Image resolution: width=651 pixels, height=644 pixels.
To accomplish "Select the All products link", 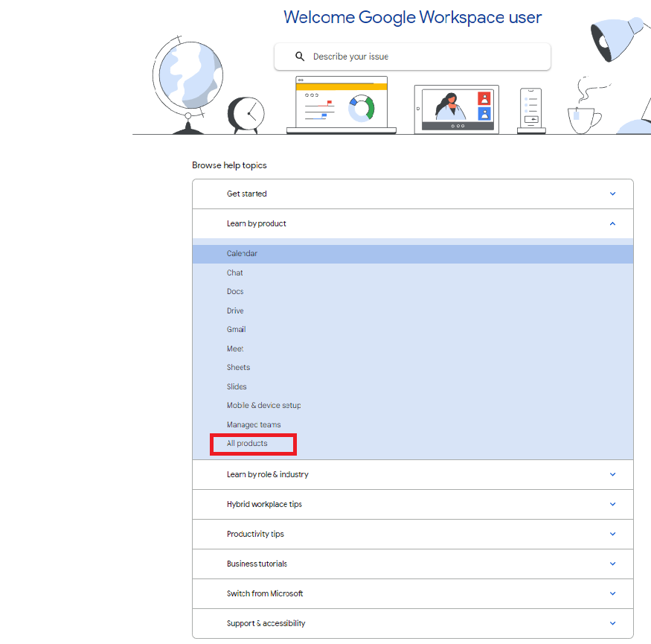I will [x=247, y=443].
